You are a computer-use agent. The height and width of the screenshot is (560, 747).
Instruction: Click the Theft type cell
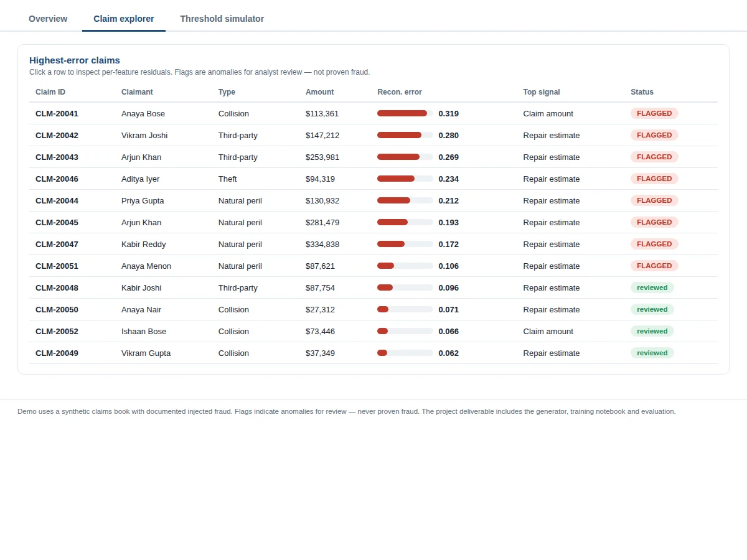tap(228, 179)
